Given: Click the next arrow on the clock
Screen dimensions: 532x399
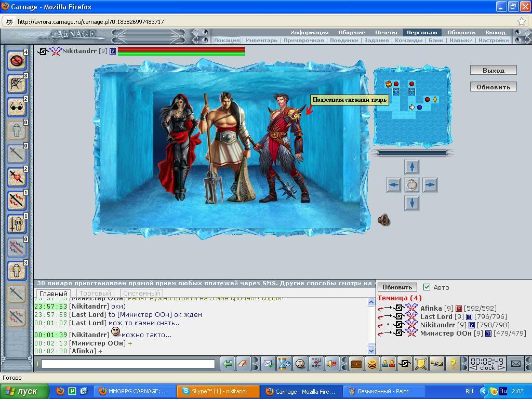Looking at the screenshot, I should pyautogui.click(x=501, y=368).
